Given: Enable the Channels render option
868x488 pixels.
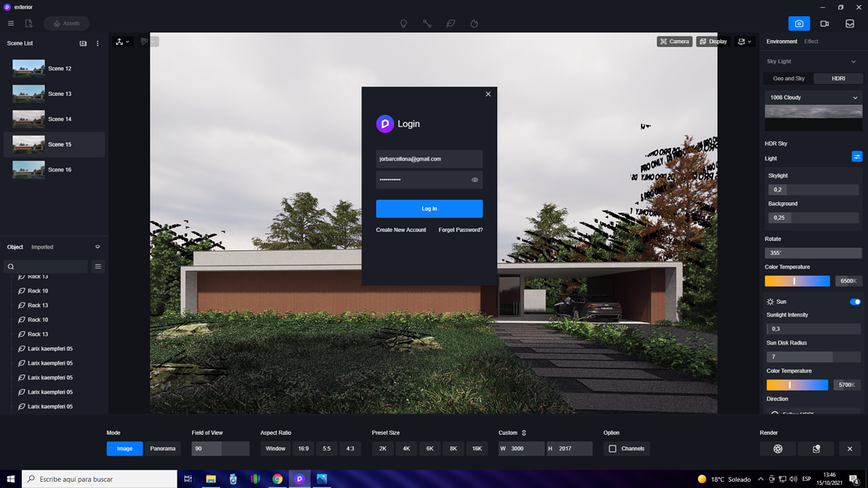Looking at the screenshot, I should [614, 448].
